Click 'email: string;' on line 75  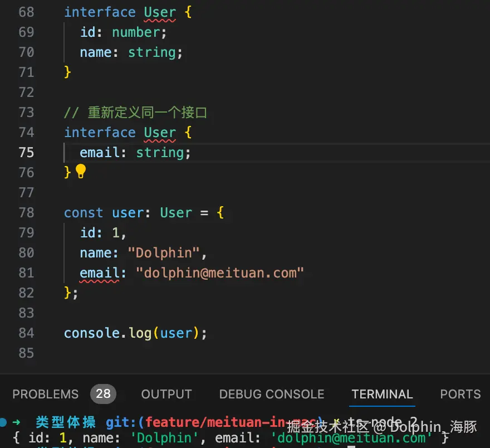point(135,153)
